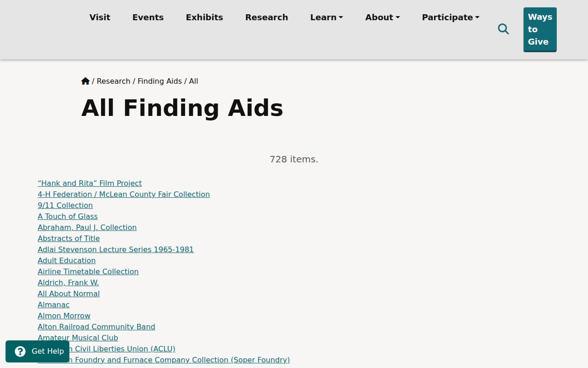Open “Hank and Rita” Film Project link
The height and width of the screenshot is (368, 588).
pos(90,183)
